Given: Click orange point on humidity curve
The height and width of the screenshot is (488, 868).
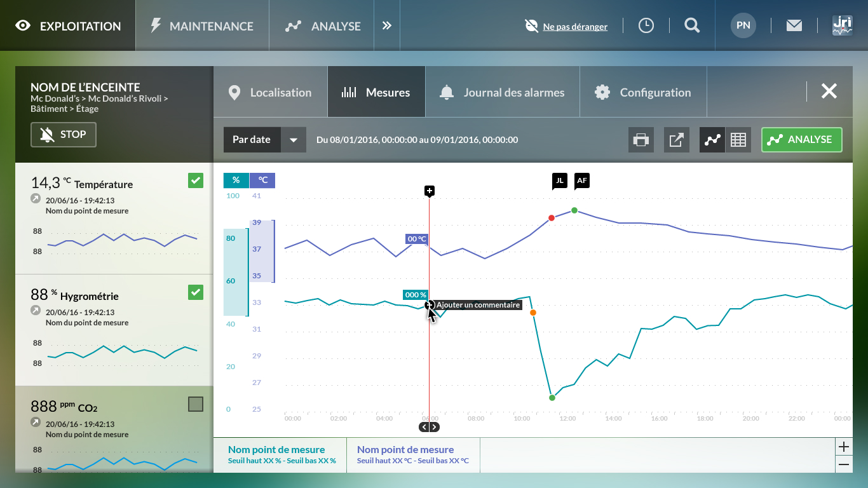Looking at the screenshot, I should [x=533, y=313].
